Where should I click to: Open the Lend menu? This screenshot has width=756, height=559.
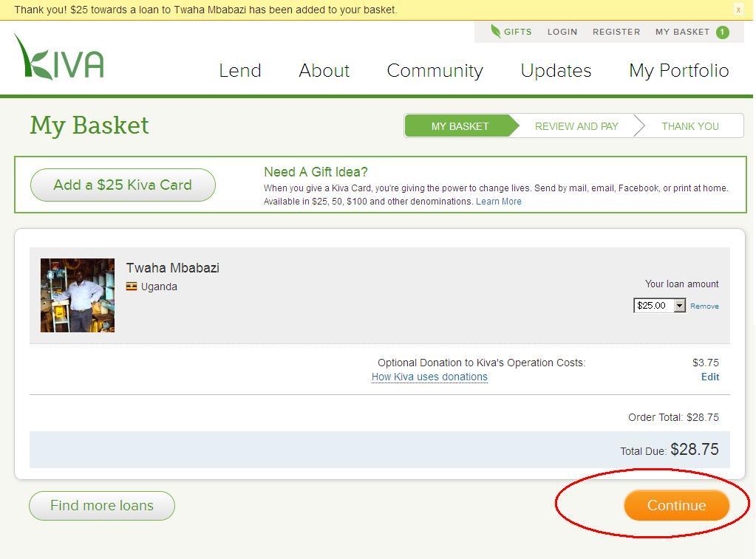tap(240, 71)
